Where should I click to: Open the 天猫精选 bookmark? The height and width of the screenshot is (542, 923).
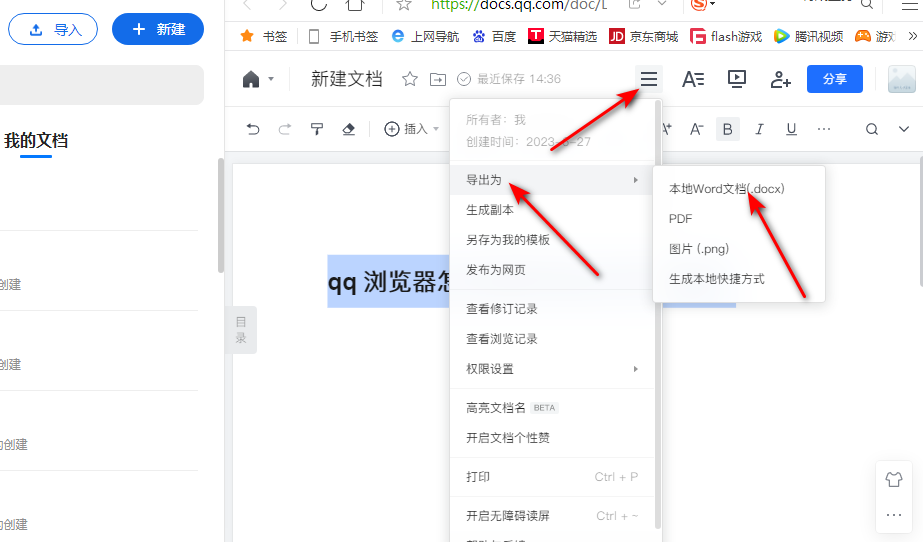click(x=562, y=36)
